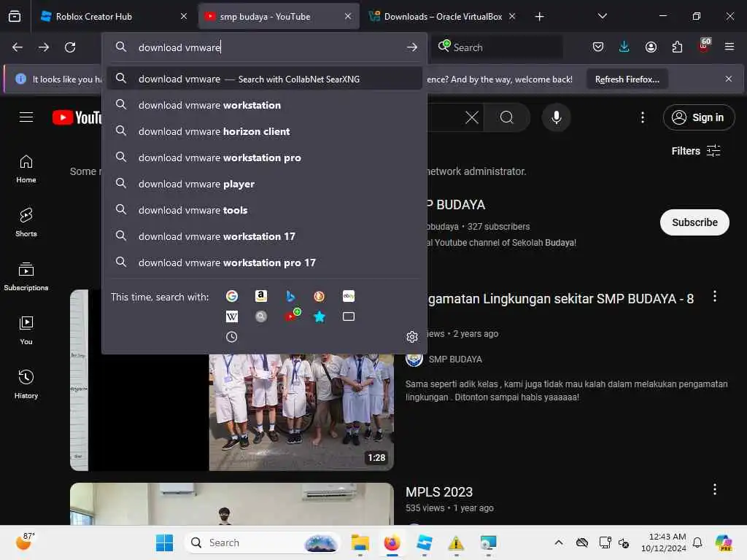Add the YouTube search engine
The width and height of the screenshot is (747, 560).
[292, 316]
